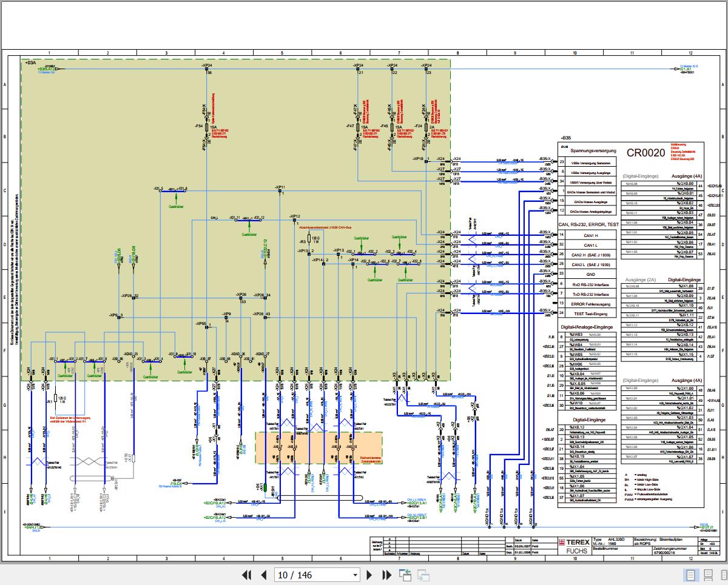Jump to the first page
The height and width of the screenshot is (585, 728).
(x=247, y=575)
